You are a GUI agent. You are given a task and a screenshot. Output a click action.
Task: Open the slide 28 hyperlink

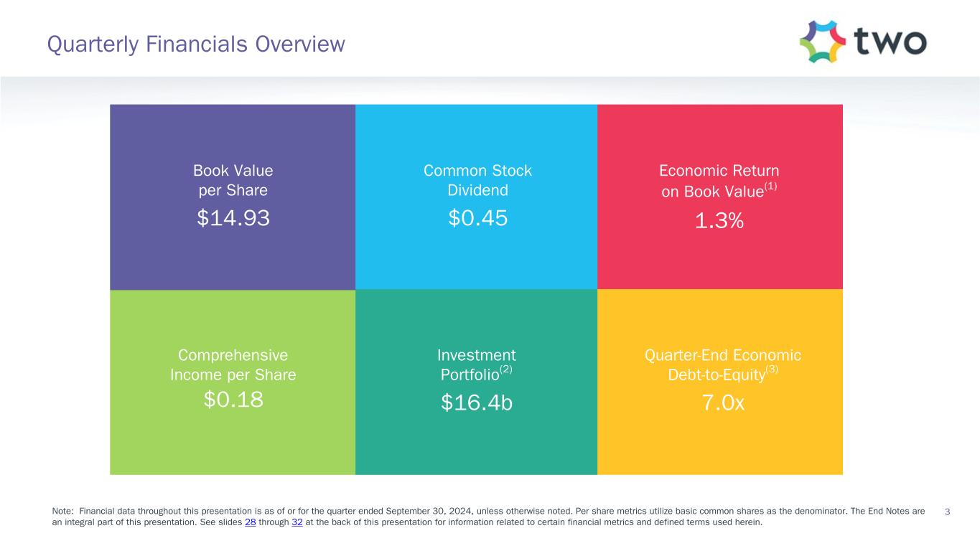[x=251, y=522]
